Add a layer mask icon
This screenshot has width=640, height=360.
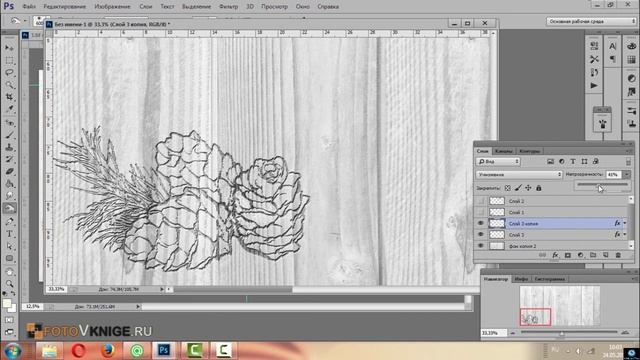tap(568, 255)
